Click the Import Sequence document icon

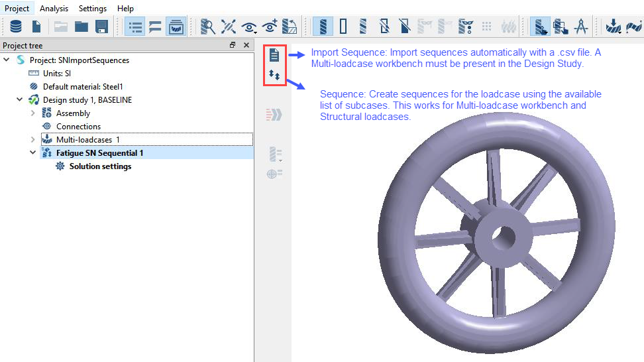[274, 56]
